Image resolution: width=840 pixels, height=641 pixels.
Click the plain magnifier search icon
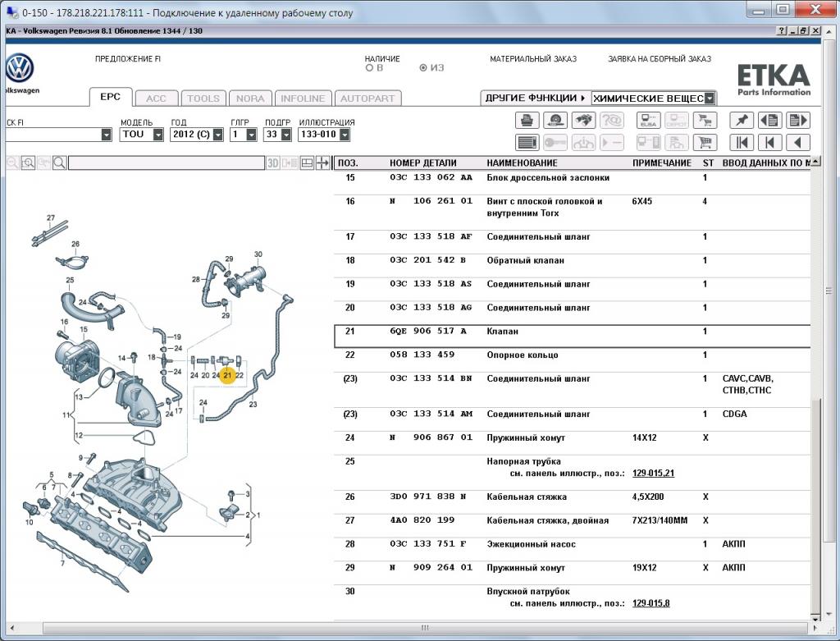(x=59, y=163)
